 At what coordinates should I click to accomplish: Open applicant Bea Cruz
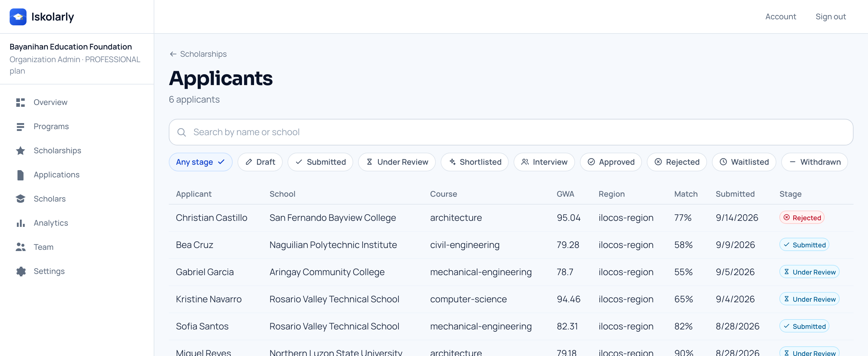click(x=194, y=245)
